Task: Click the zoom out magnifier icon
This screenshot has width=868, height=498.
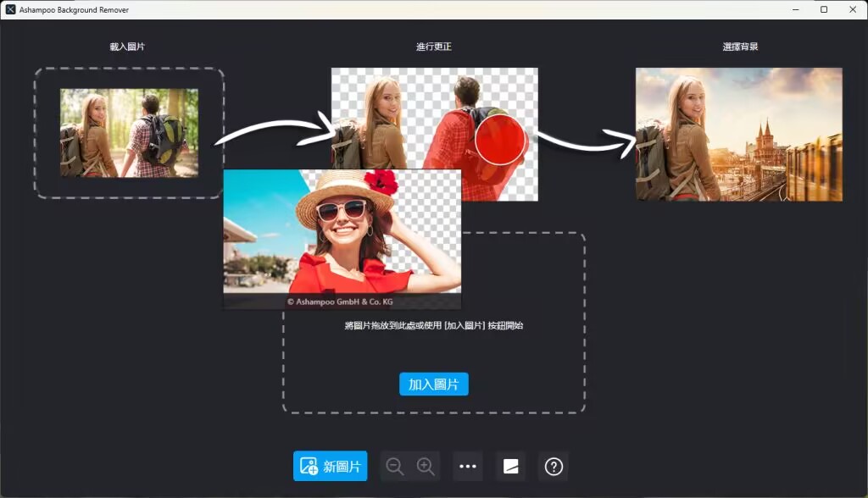Action: pos(394,466)
